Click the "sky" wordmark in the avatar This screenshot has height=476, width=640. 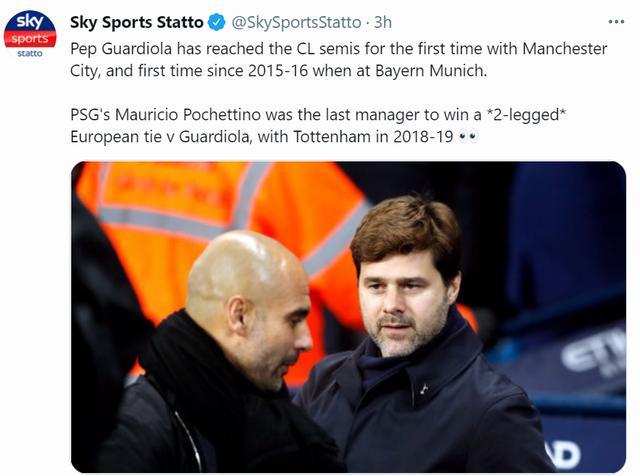(30, 22)
